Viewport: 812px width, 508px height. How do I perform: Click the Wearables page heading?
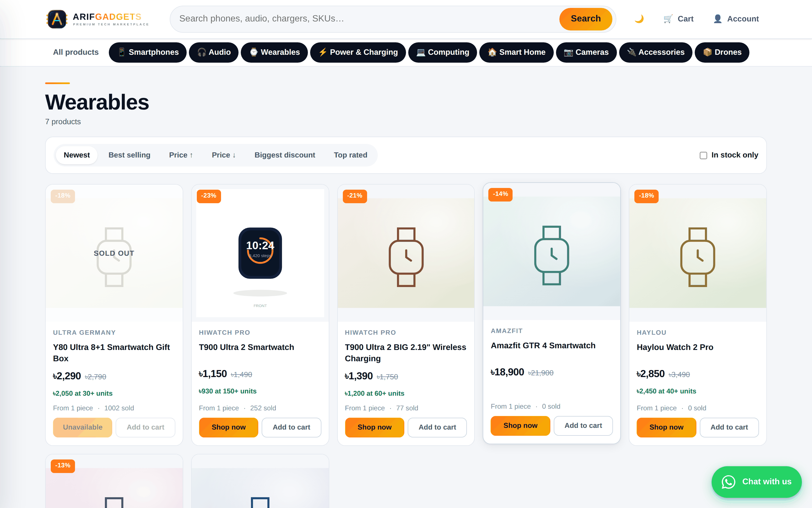[97, 102]
